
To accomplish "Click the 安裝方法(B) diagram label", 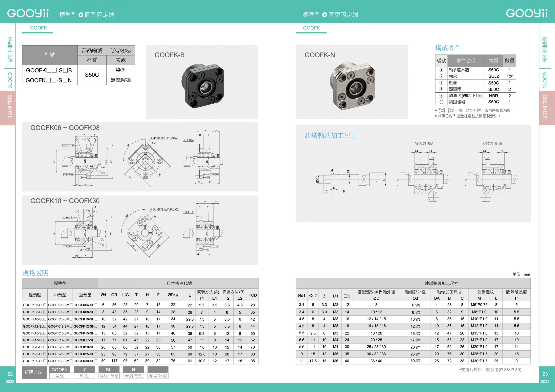I will [x=492, y=143].
